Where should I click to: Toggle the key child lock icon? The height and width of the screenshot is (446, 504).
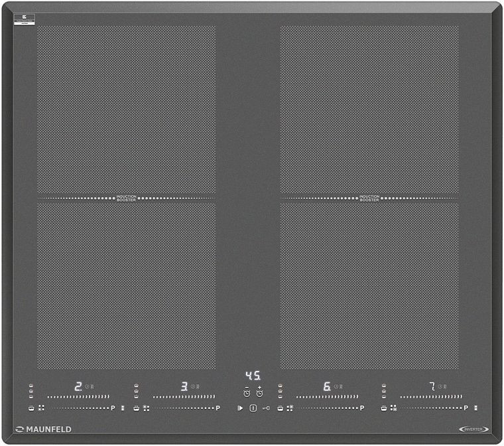(x=266, y=408)
